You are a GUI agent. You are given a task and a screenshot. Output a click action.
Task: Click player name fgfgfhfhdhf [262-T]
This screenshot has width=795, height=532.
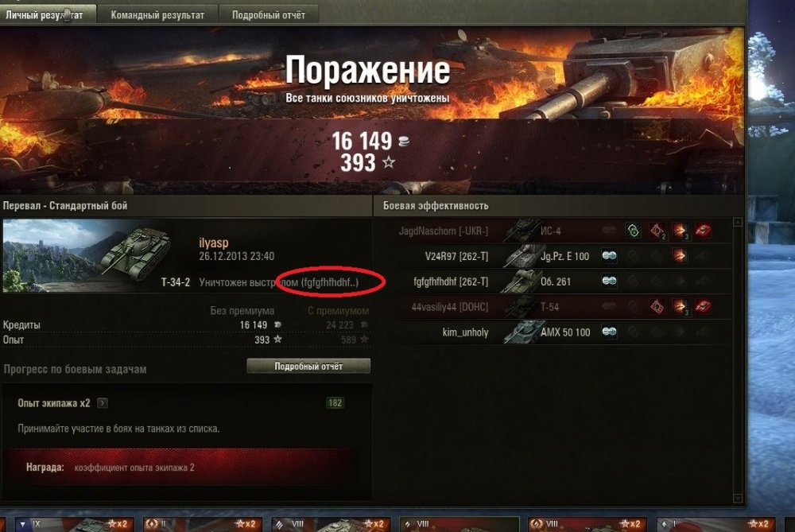[x=451, y=282]
